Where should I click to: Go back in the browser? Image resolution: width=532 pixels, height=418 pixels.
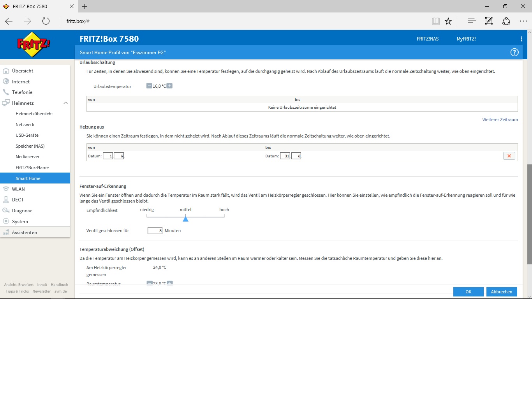tap(9, 21)
